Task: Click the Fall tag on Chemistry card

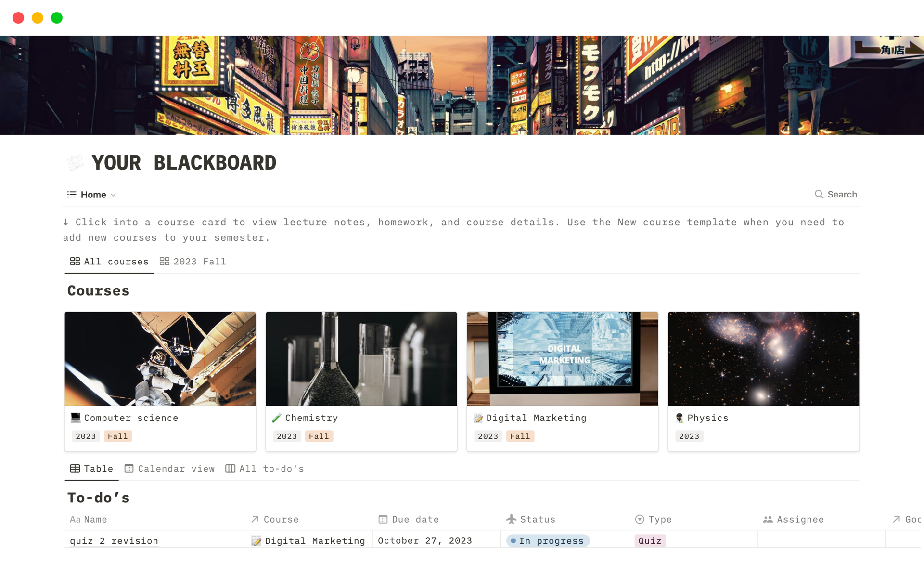Action: [x=319, y=436]
